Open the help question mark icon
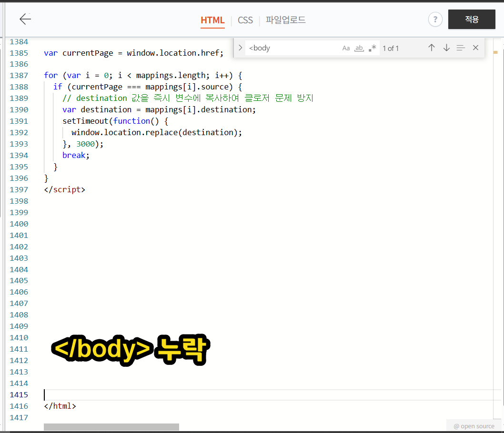504x433 pixels. pyautogui.click(x=435, y=20)
